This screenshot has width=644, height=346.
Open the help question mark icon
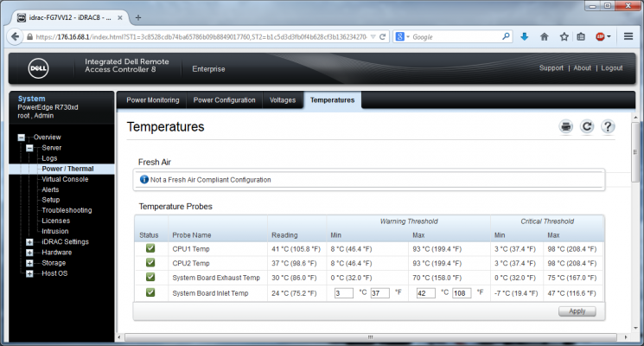[608, 126]
